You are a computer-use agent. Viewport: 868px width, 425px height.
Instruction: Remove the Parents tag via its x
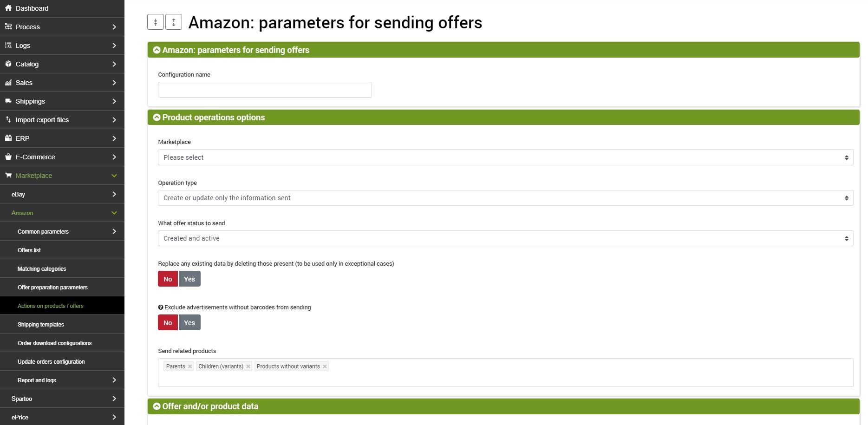click(190, 366)
